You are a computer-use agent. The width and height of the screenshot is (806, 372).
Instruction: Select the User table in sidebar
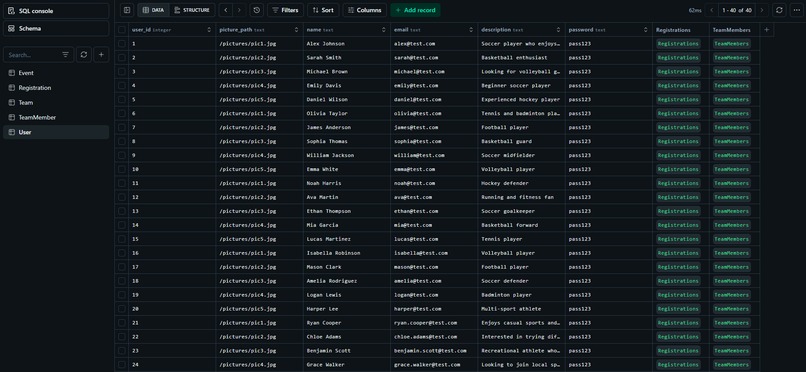click(x=56, y=132)
